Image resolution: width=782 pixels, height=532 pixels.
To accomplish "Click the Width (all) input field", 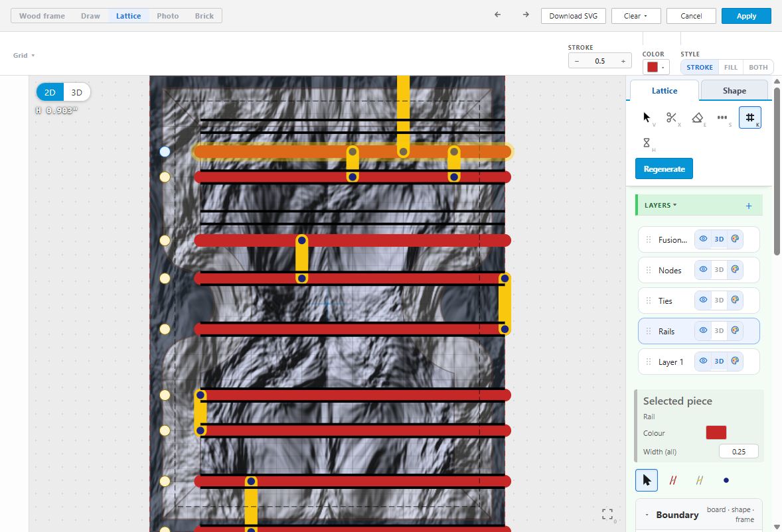I will 739,451.
